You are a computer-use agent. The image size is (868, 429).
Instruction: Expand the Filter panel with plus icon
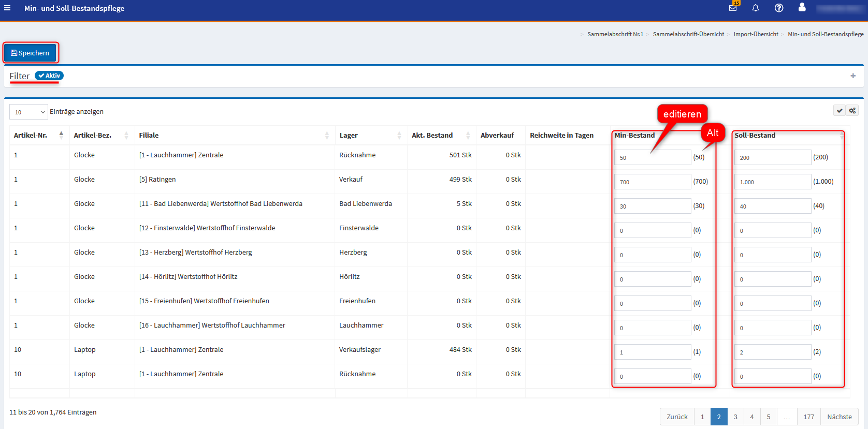point(853,76)
